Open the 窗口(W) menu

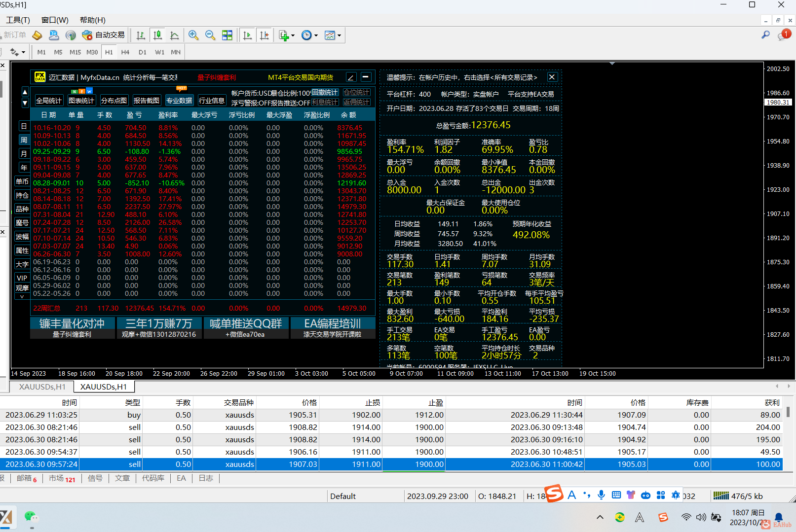[x=55, y=20]
